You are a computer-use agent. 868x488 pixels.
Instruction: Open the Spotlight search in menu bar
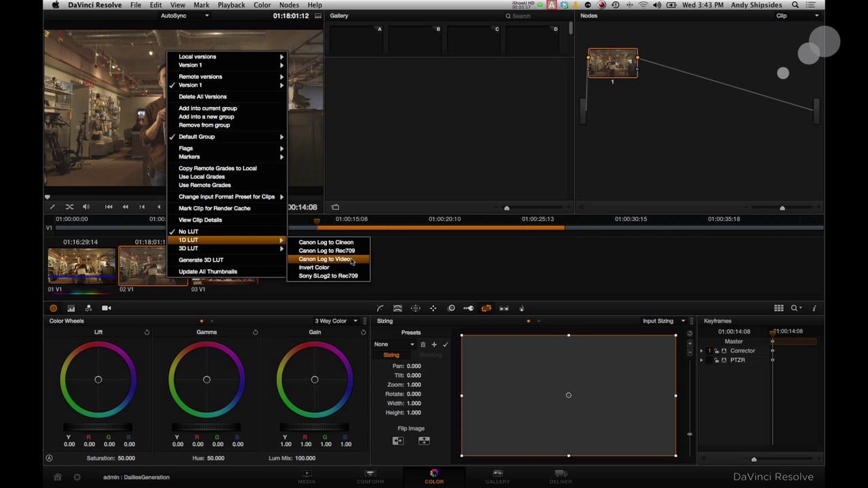pyautogui.click(x=795, y=5)
